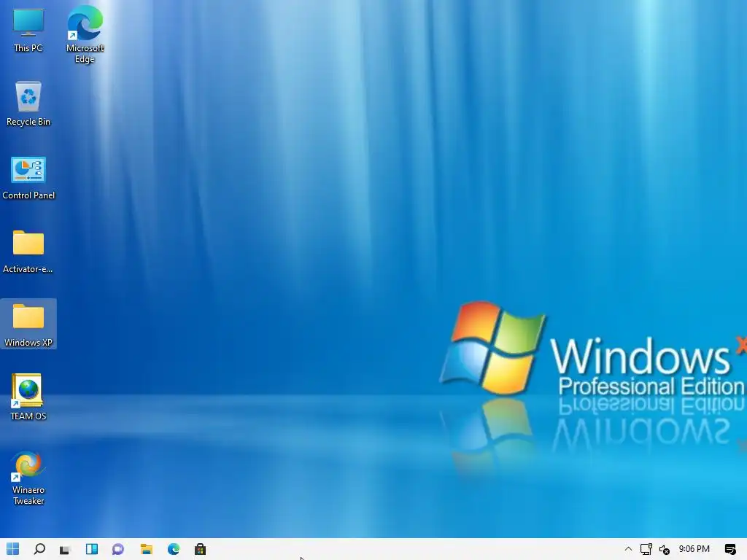The width and height of the screenshot is (747, 560).
Task: Open the Start menu
Action: pos(13,549)
